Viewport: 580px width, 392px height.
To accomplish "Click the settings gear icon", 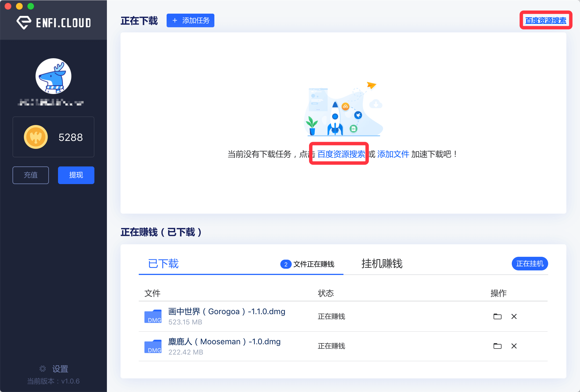I will [43, 369].
